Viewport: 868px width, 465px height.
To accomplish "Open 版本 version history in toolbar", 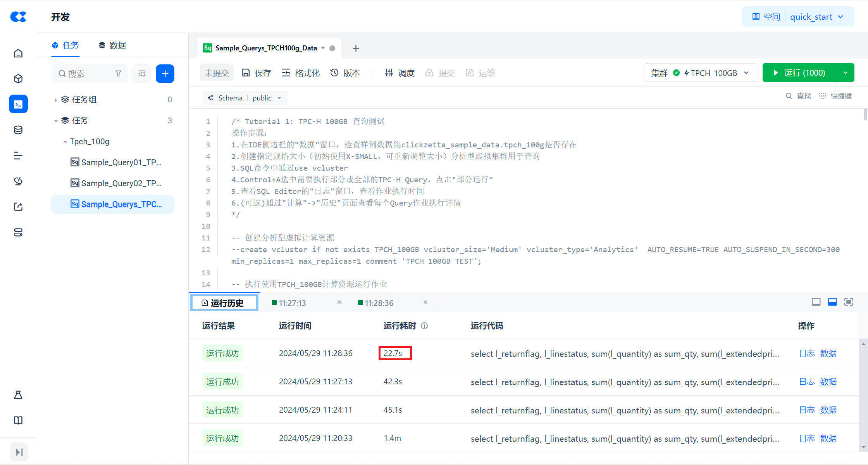I will click(345, 73).
